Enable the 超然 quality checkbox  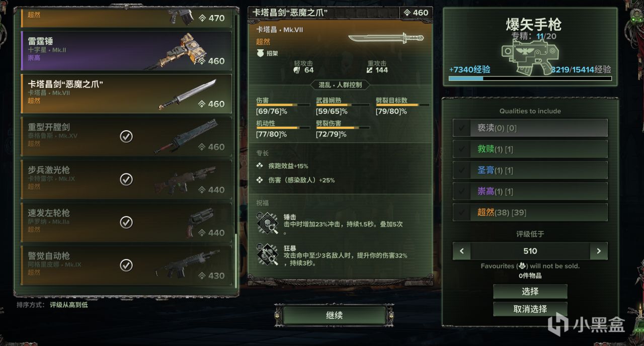461,212
